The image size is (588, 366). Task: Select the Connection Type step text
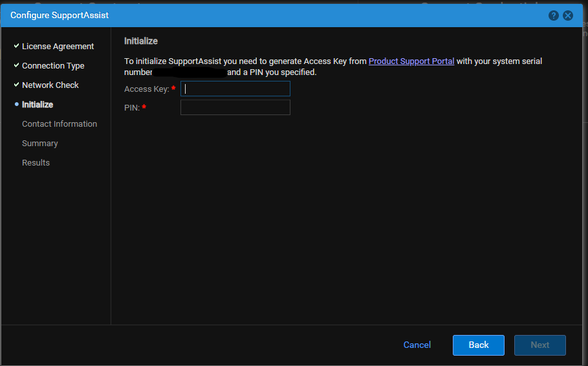pos(53,66)
